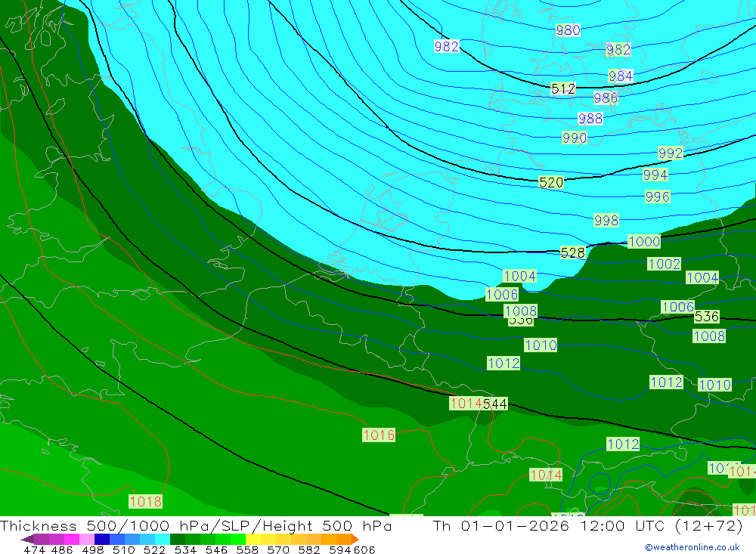This screenshot has height=554, width=756.
Task: Click the 544 height contour label
Action: pyautogui.click(x=495, y=404)
